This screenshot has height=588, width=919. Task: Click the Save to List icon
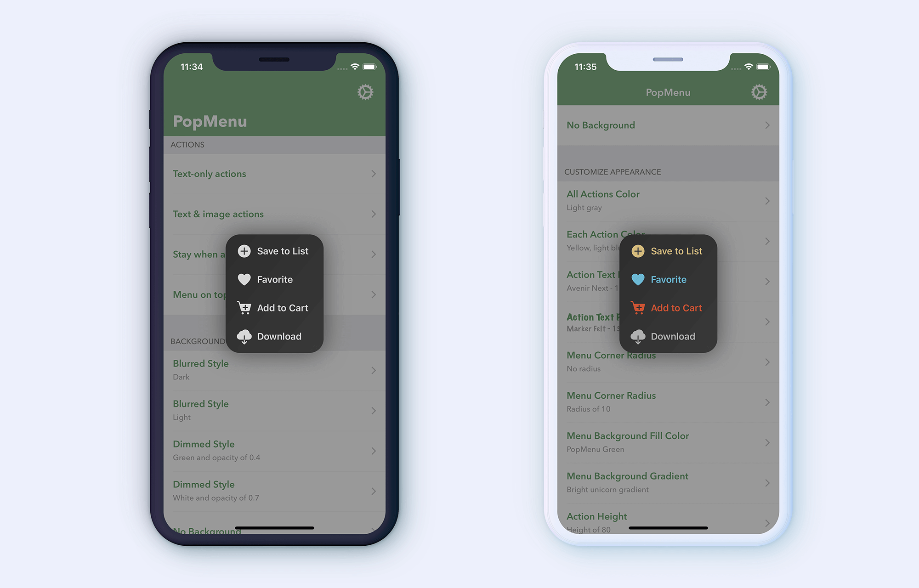pyautogui.click(x=245, y=251)
